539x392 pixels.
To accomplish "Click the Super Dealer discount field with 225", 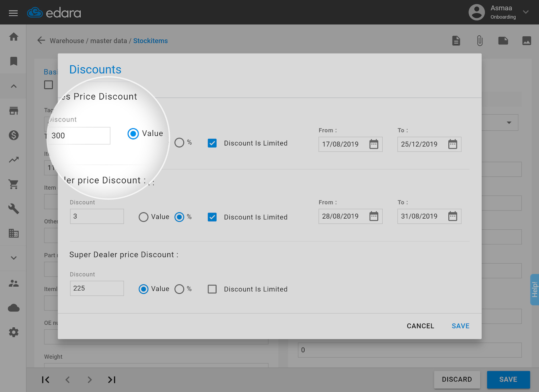I will click(97, 289).
